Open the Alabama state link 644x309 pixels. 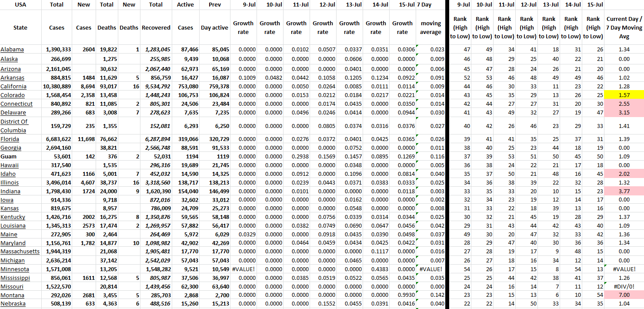[12, 50]
